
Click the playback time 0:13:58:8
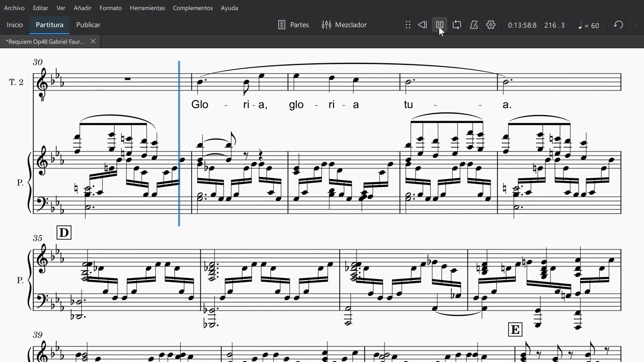pyautogui.click(x=522, y=25)
